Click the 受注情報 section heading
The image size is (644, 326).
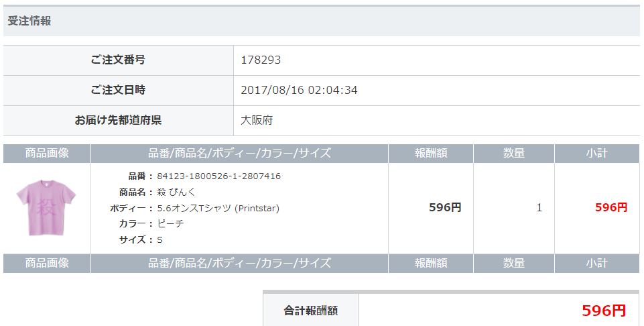(29, 21)
